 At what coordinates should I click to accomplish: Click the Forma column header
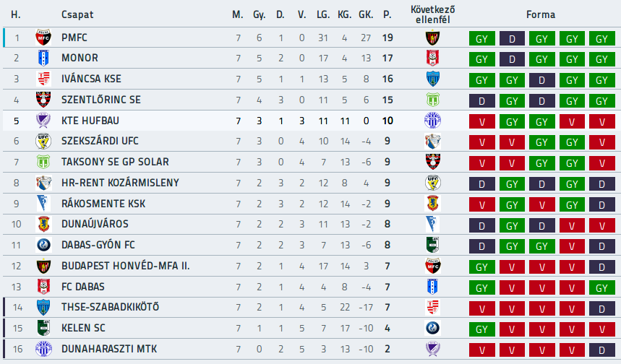coord(541,14)
